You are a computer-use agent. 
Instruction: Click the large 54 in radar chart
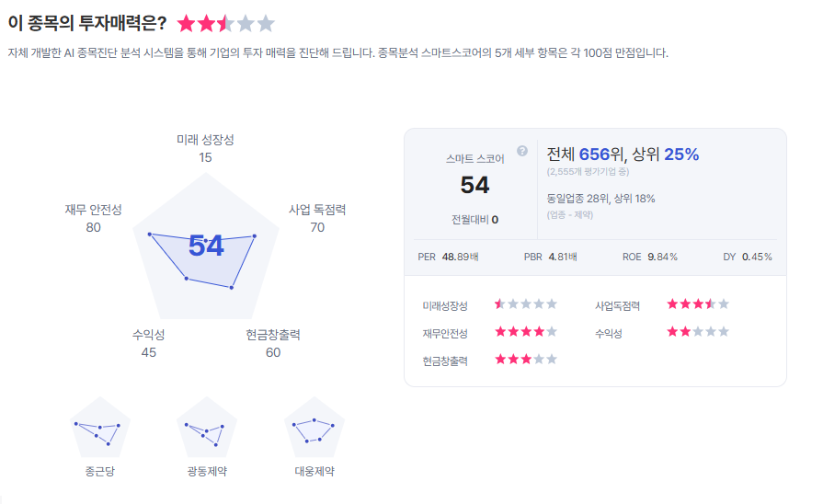206,246
